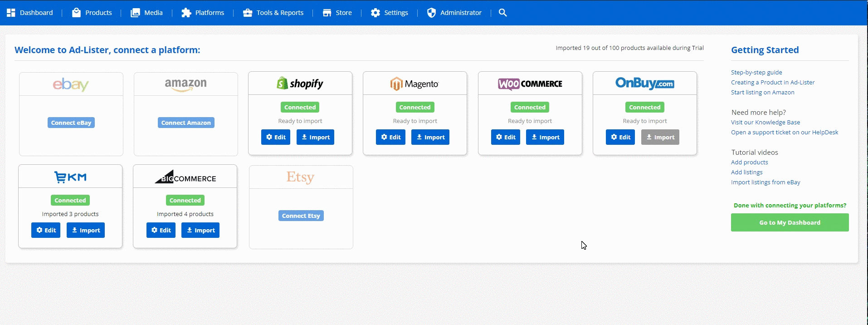This screenshot has height=325, width=868.
Task: Click the OnBuy.com logo
Action: coord(644,83)
